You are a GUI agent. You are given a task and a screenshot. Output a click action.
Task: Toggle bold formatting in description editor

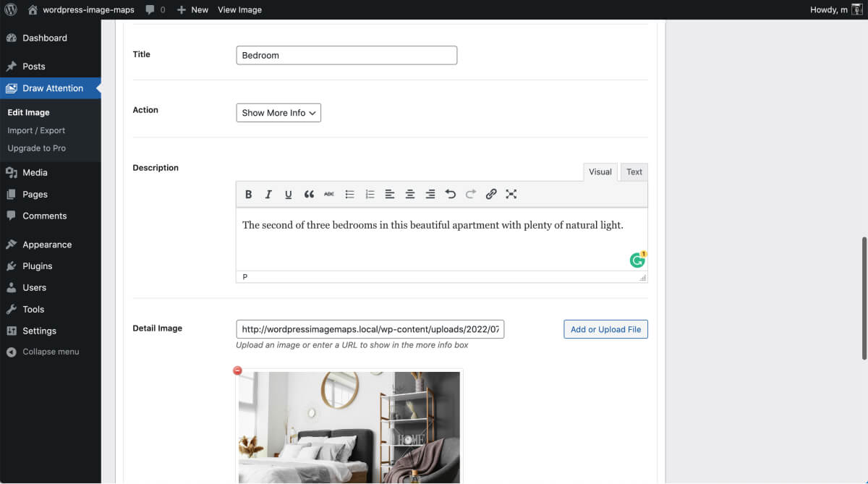pos(248,194)
